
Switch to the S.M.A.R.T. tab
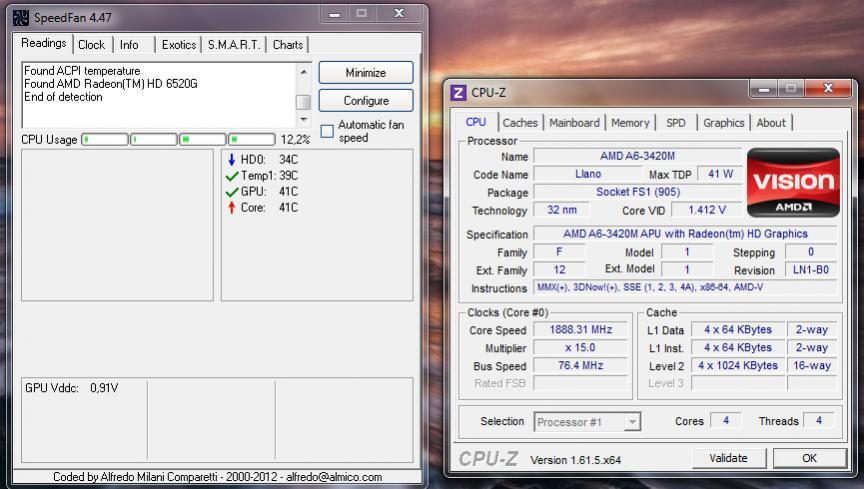tap(234, 44)
